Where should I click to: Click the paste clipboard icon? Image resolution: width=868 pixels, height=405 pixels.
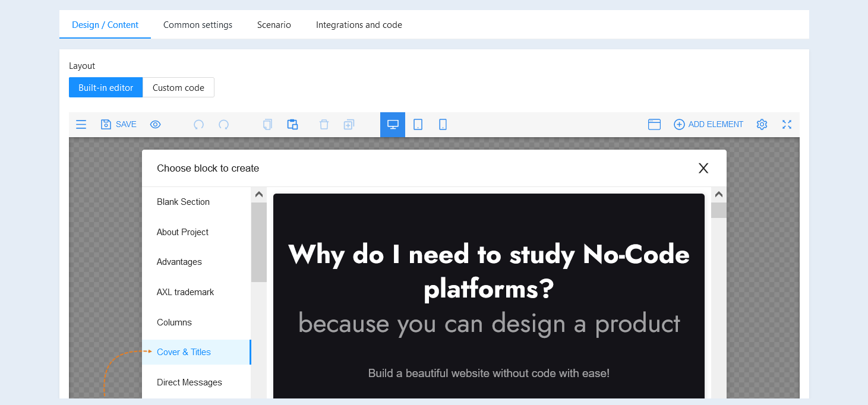292,125
